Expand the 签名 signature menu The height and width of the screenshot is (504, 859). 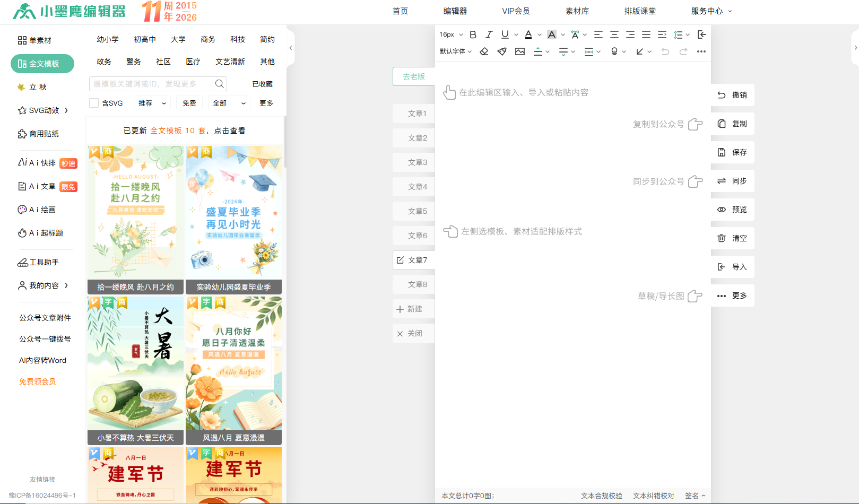tap(695, 496)
